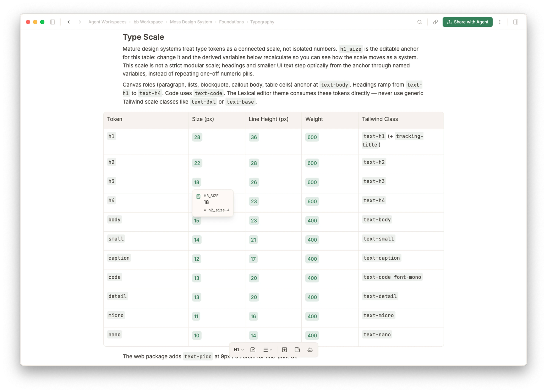This screenshot has height=392, width=547.
Task: Add a page with the document icon
Action: click(x=297, y=350)
